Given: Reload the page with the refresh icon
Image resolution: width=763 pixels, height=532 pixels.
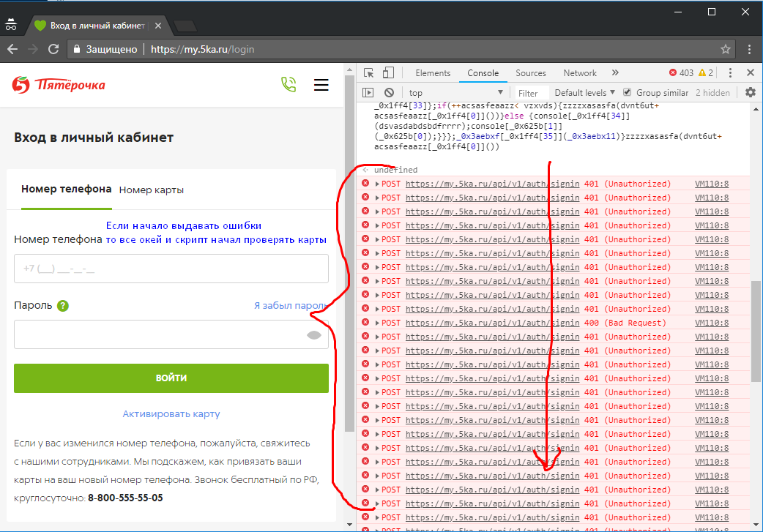Looking at the screenshot, I should coord(53,49).
